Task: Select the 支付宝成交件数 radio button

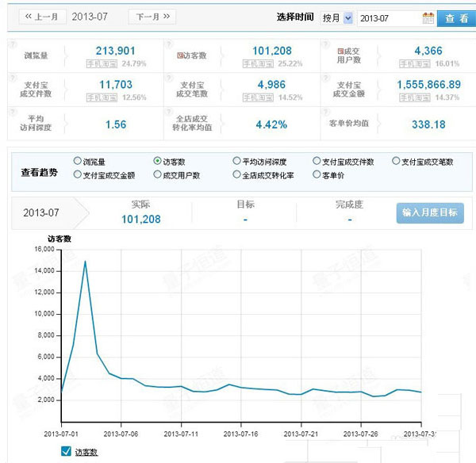Action: pos(317,161)
